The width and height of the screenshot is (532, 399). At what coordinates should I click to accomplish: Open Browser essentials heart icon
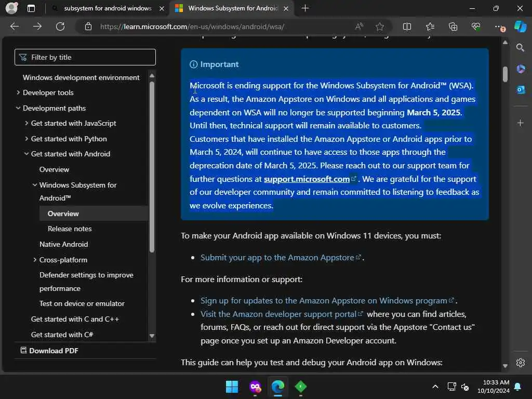tap(476, 26)
